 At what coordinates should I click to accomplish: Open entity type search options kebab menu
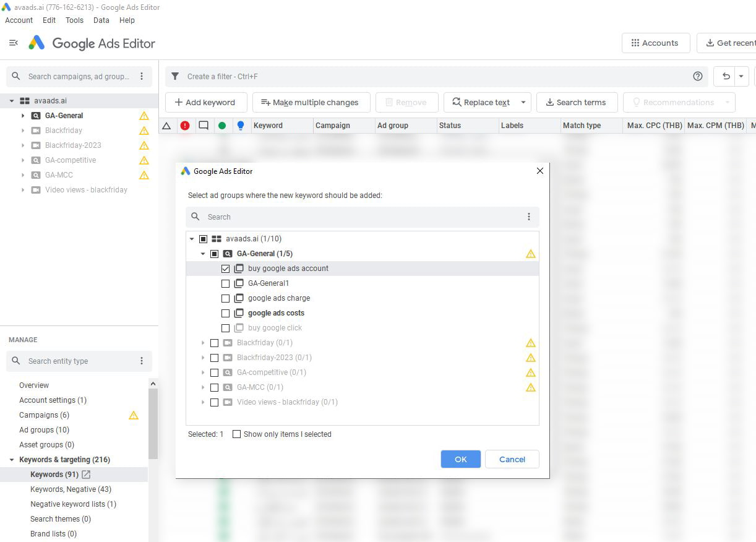[x=142, y=361]
